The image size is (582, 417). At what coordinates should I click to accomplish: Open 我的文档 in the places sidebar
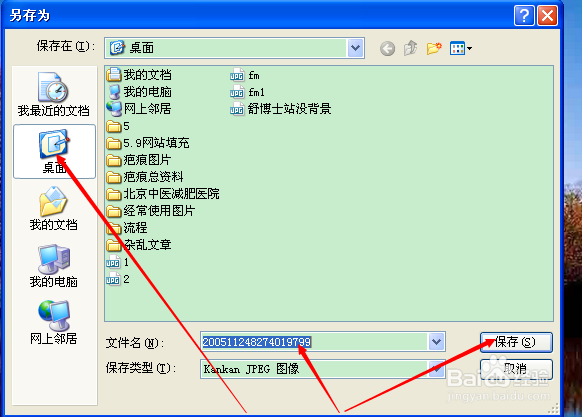[53, 209]
